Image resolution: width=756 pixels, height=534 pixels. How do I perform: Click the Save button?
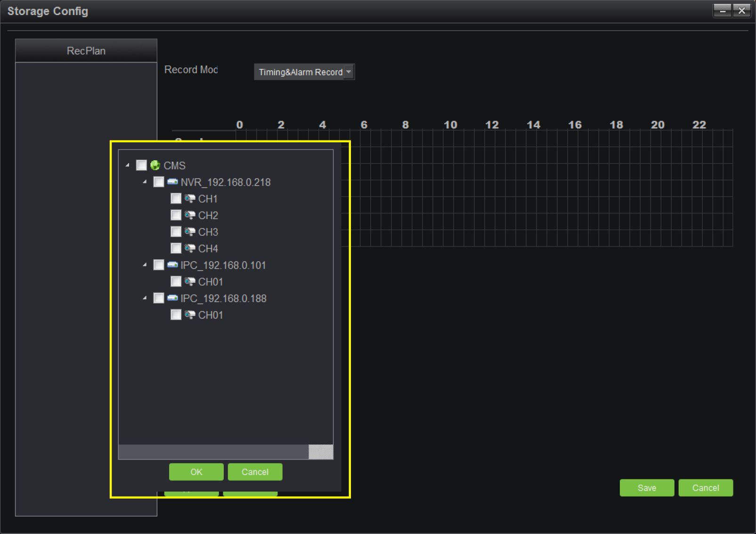tap(646, 488)
